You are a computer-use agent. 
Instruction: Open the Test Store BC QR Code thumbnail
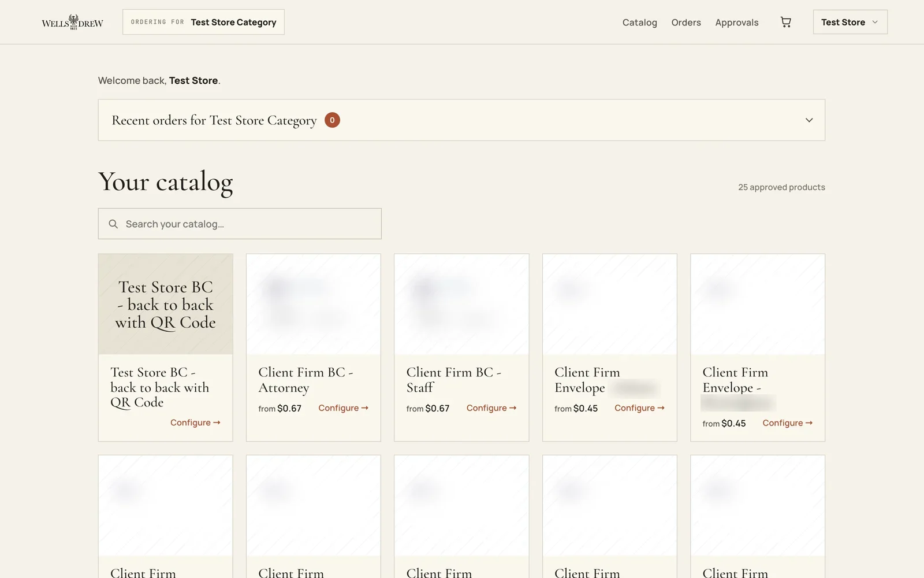pyautogui.click(x=166, y=304)
